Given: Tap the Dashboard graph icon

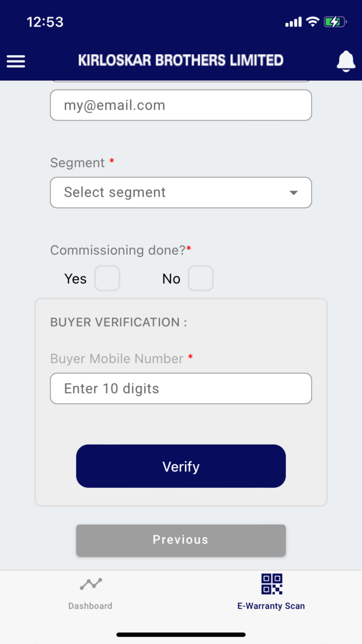Looking at the screenshot, I should [x=90, y=584].
